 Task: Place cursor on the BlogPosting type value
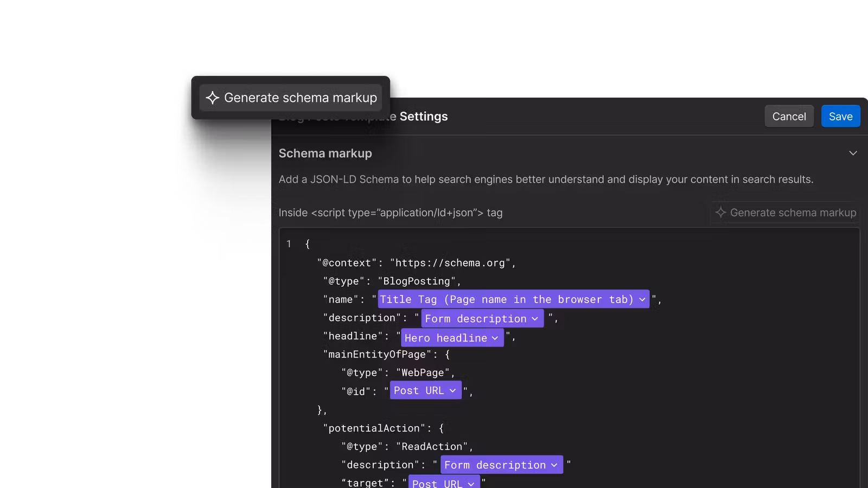point(417,281)
